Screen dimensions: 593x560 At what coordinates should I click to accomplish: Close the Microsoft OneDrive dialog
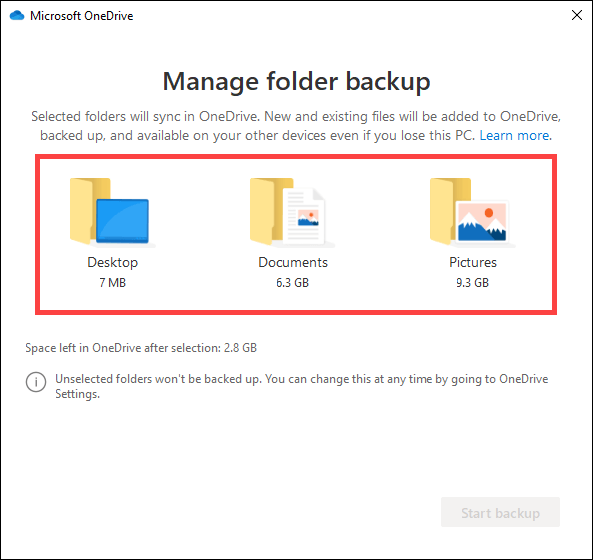tap(577, 15)
